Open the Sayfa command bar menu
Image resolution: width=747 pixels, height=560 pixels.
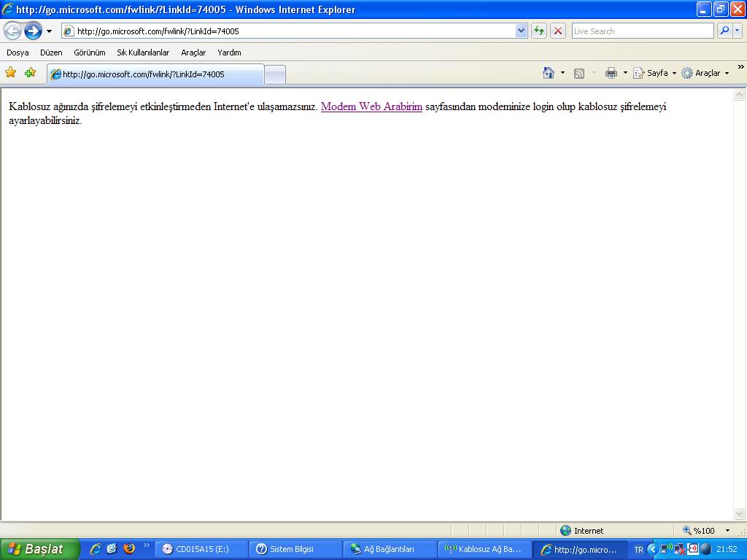pyautogui.click(x=654, y=73)
